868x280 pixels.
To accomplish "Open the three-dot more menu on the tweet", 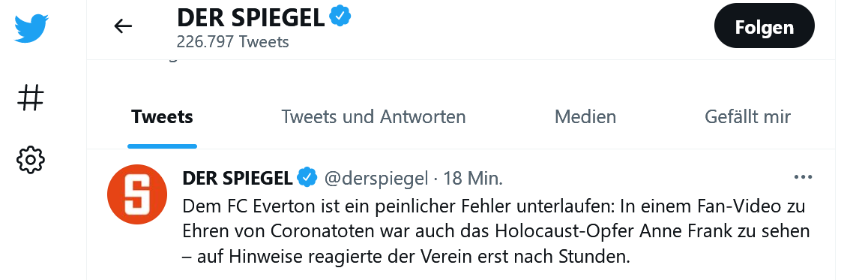I will 803,177.
